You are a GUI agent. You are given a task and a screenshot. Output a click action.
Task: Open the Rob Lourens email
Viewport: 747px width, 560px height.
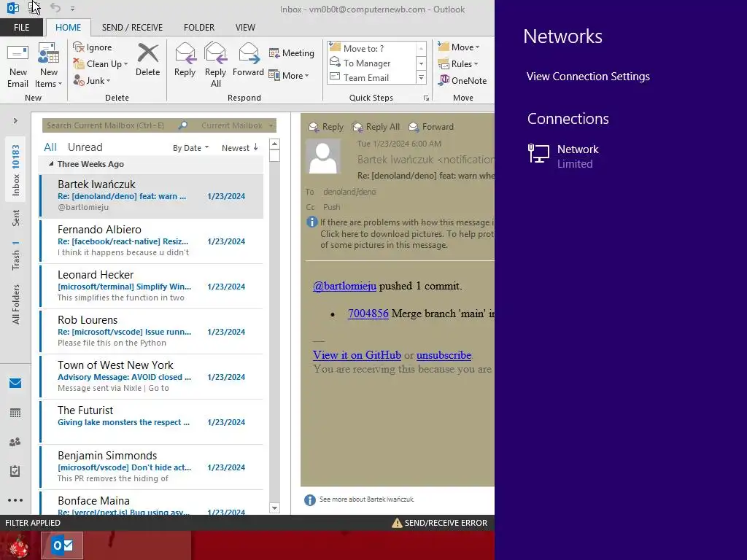pos(152,331)
